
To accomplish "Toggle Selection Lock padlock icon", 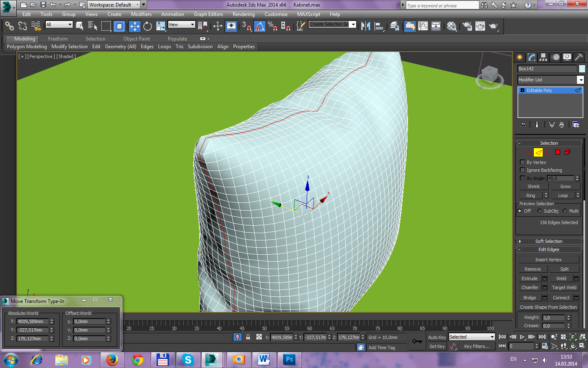I will click(248, 337).
